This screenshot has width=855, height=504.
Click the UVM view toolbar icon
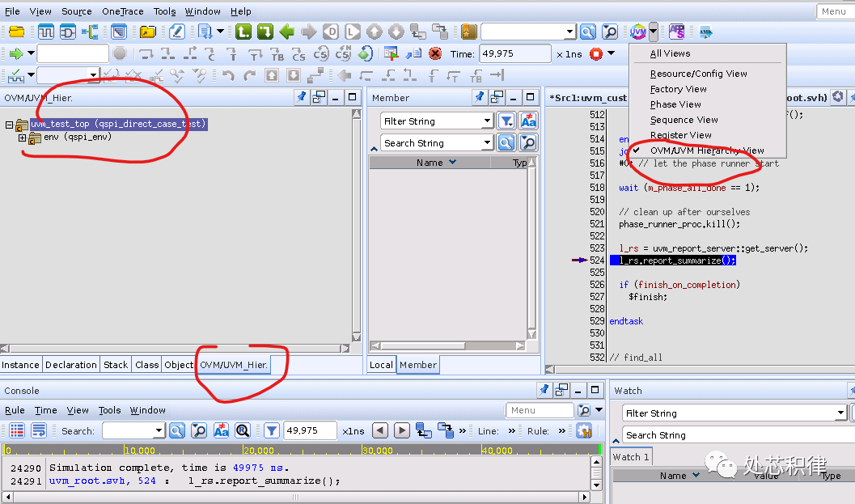tap(638, 32)
